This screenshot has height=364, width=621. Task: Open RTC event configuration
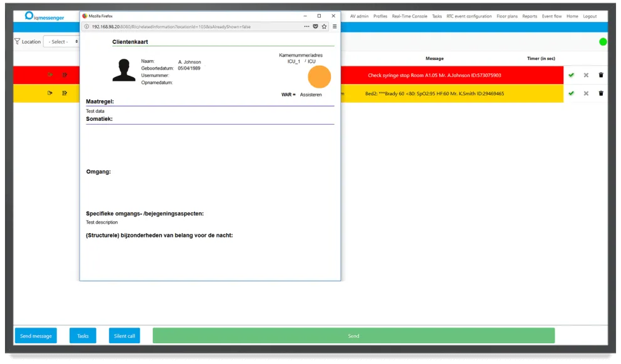click(469, 16)
